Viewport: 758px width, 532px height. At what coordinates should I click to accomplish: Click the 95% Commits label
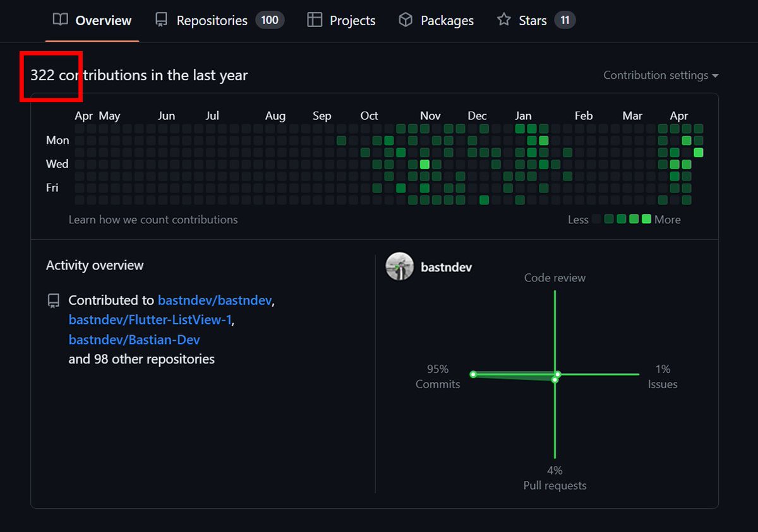(438, 377)
